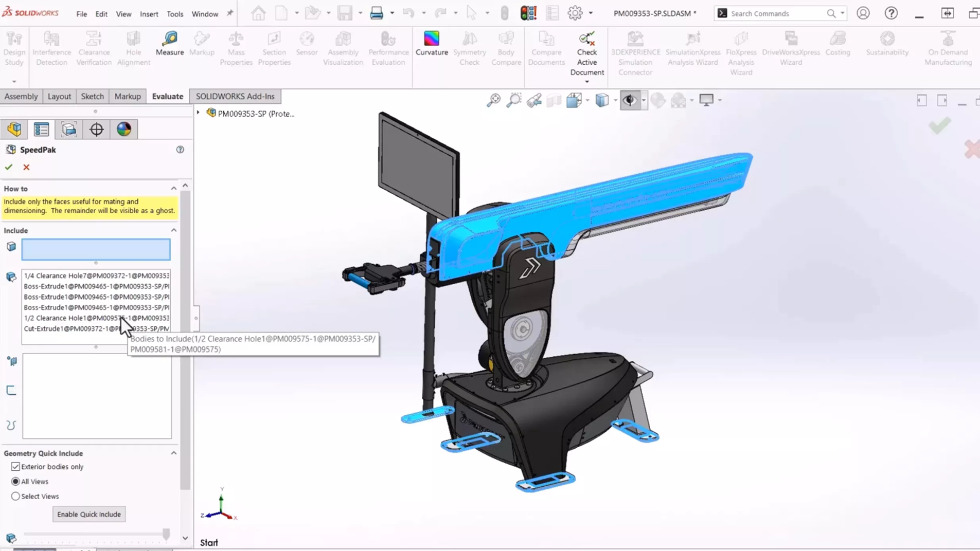This screenshot has height=551, width=980.
Task: Switch to the Layout tab
Action: (x=59, y=96)
